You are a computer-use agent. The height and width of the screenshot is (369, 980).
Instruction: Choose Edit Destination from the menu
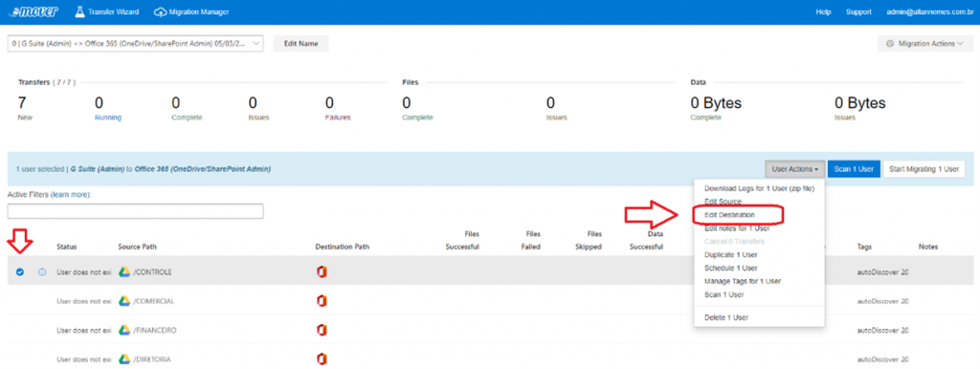[729, 215]
